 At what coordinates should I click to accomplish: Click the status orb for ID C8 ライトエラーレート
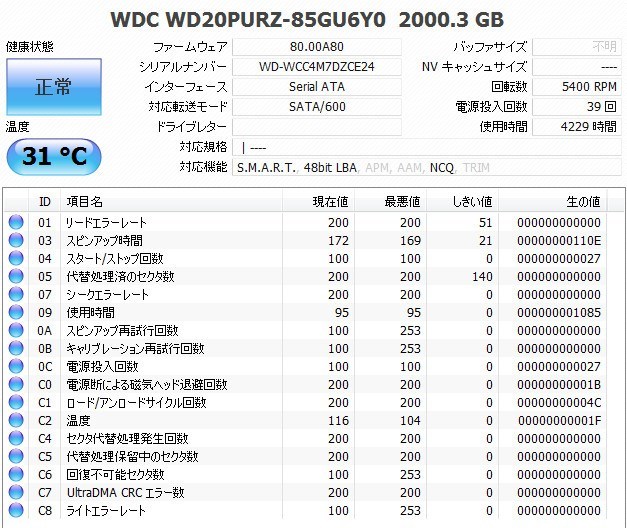click(16, 510)
